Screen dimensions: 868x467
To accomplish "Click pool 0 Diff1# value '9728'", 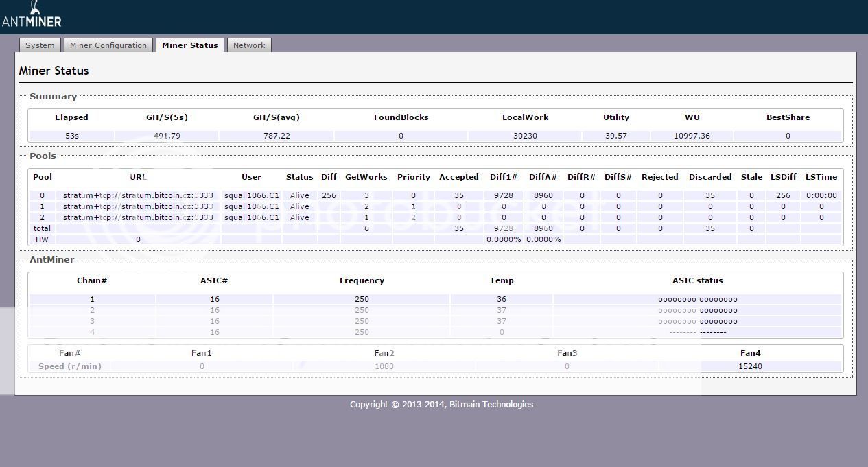I will click(504, 195).
